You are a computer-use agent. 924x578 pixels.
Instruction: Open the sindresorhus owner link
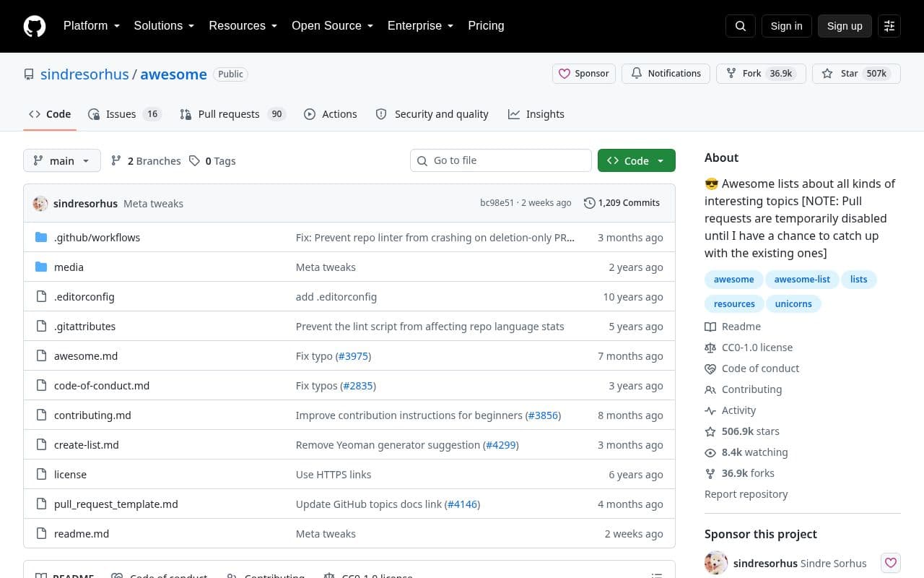coord(84,74)
